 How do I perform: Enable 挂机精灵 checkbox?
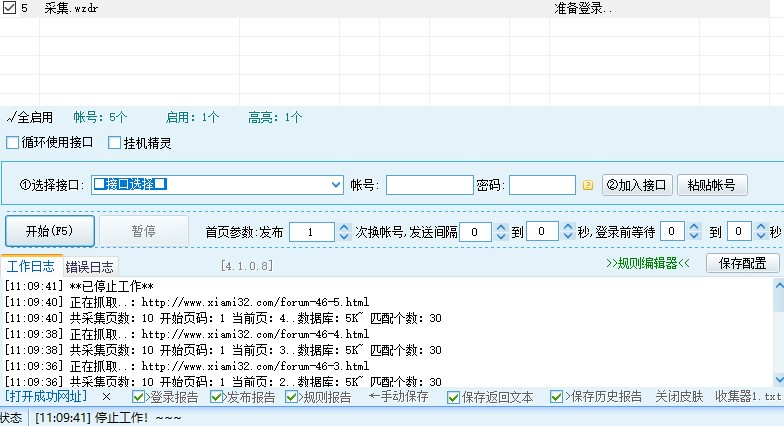tap(115, 143)
